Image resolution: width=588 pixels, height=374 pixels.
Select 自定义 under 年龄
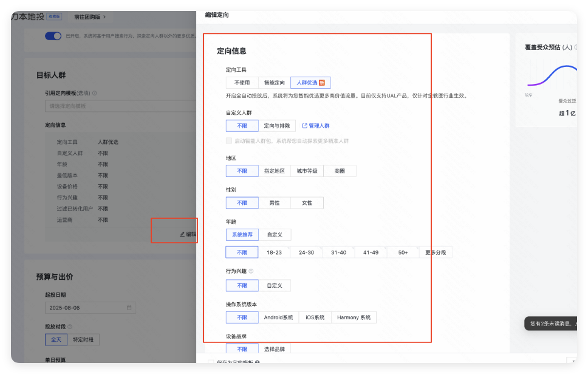(275, 235)
